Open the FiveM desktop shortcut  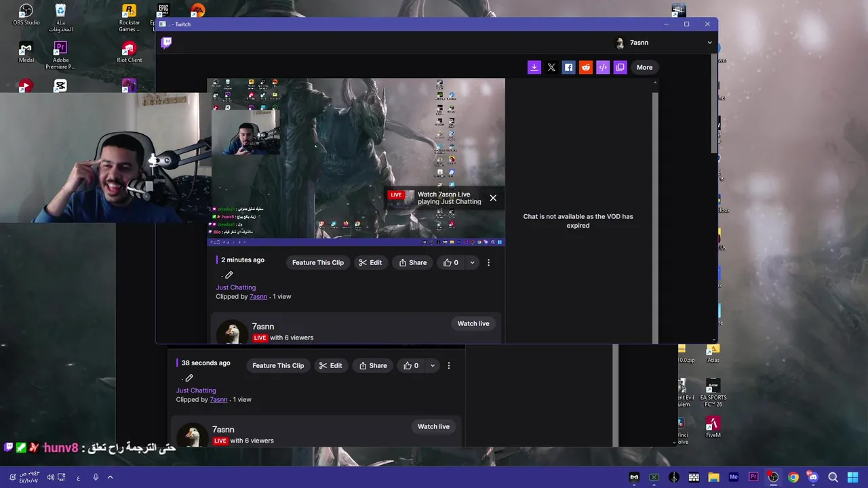pyautogui.click(x=713, y=426)
